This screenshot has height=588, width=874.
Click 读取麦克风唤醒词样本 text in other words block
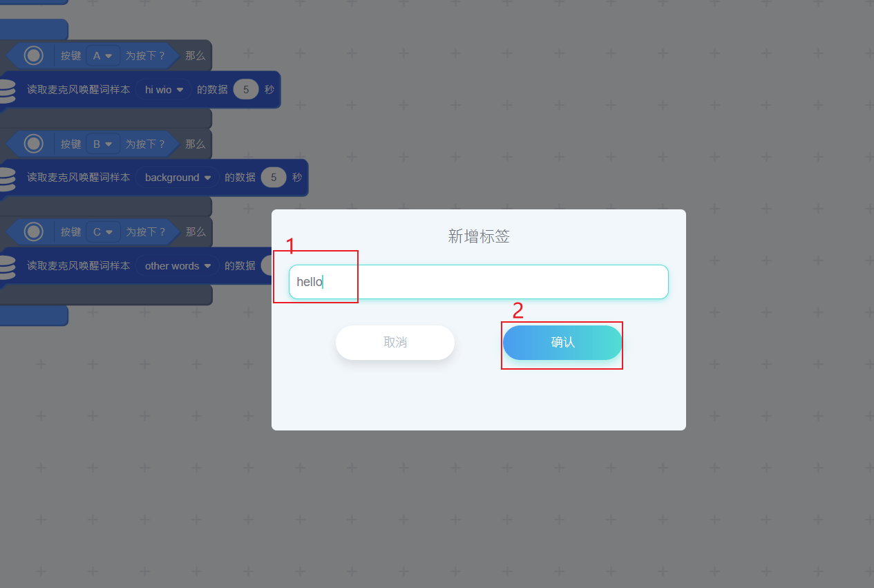point(78,266)
